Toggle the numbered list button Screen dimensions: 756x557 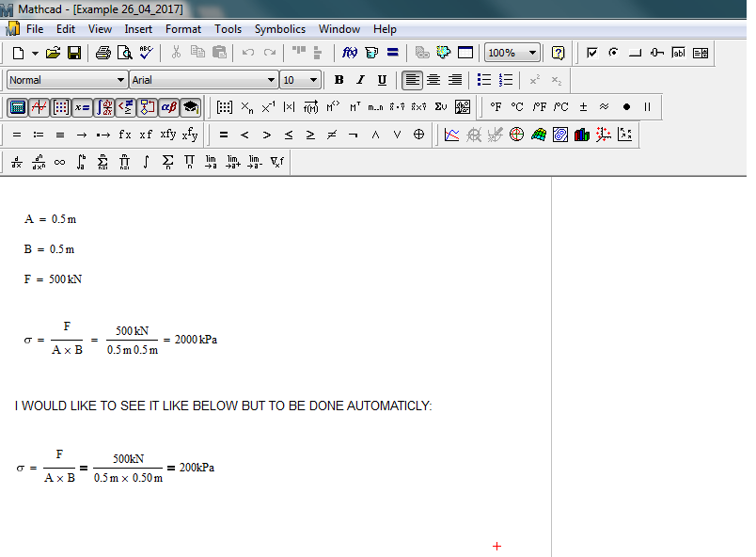(506, 80)
